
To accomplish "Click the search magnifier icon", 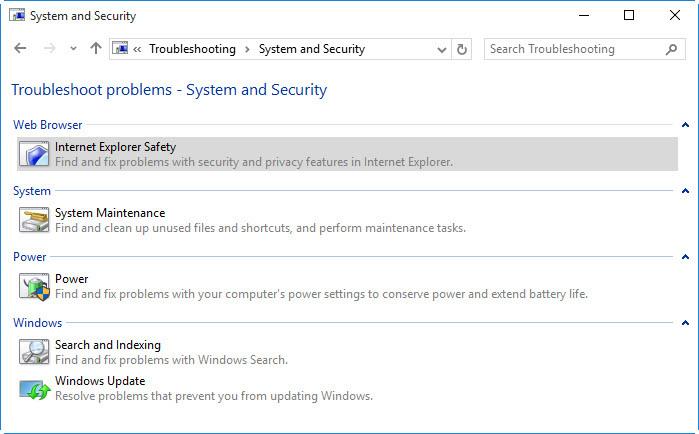I will point(671,49).
